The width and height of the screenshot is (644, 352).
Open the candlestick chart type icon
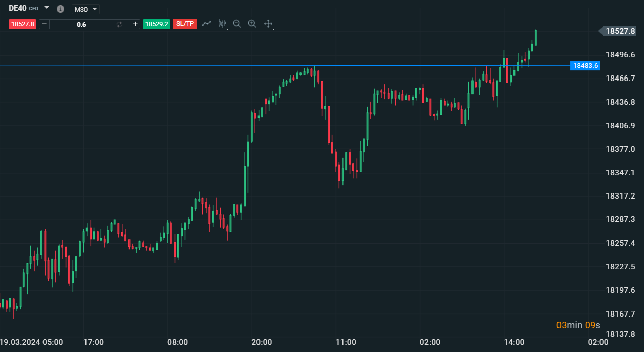222,24
